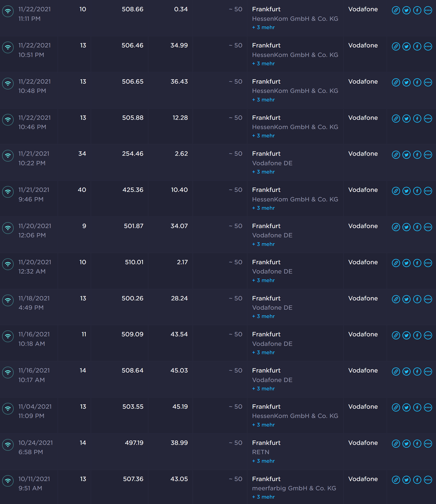Share 11/22/2021 10:51 PM result on Facebook
The width and height of the screenshot is (436, 504).
click(417, 46)
